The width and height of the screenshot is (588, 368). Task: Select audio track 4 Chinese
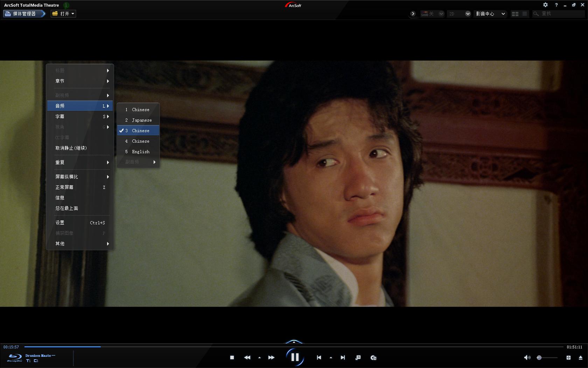138,141
